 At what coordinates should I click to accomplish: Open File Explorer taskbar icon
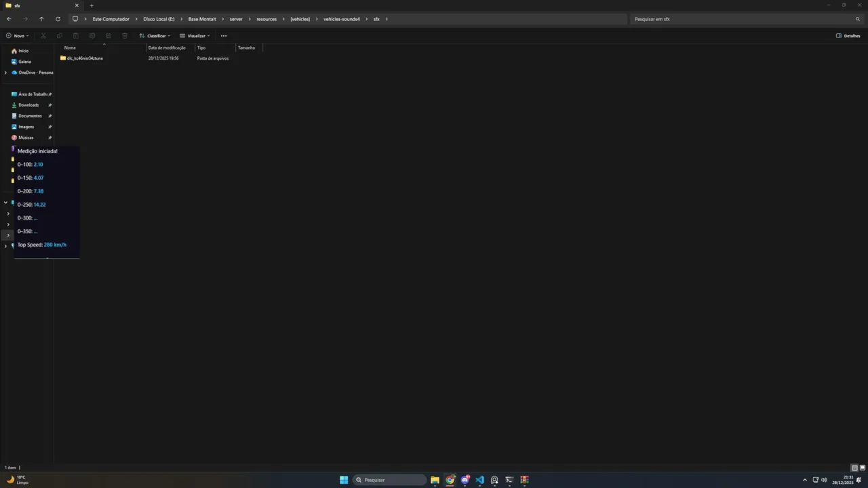click(x=435, y=480)
